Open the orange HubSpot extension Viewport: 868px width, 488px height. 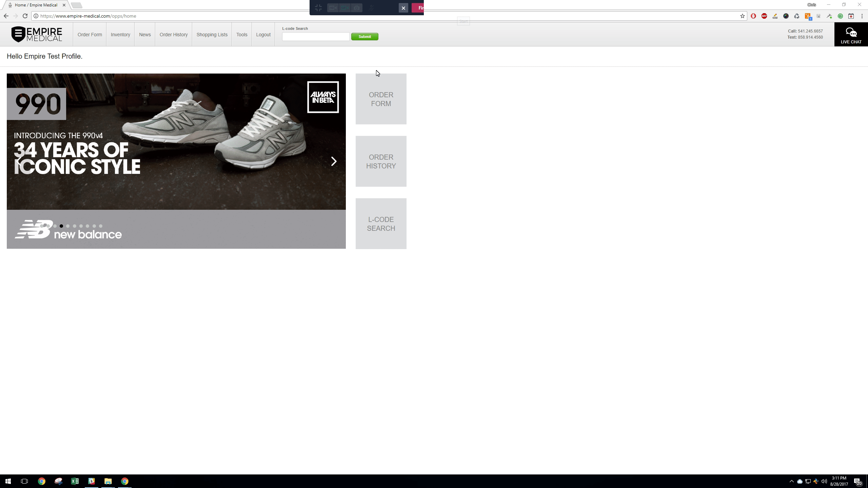tap(808, 16)
